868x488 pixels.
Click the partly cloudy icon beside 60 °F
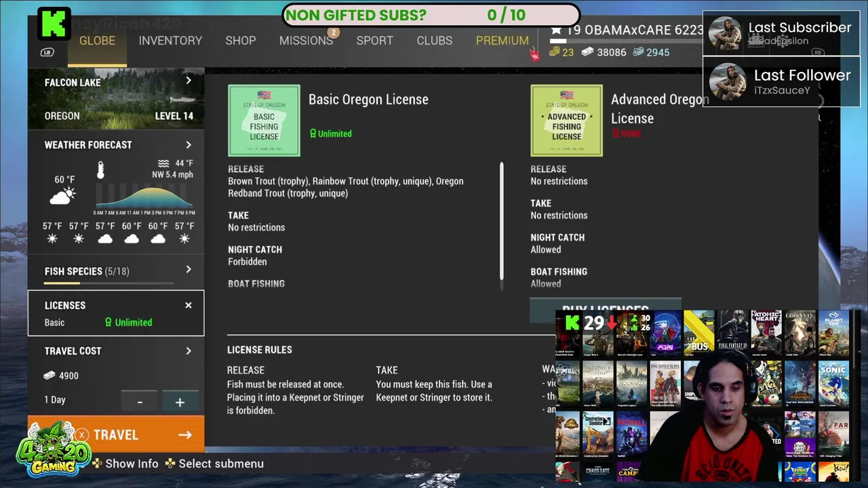tap(62, 197)
